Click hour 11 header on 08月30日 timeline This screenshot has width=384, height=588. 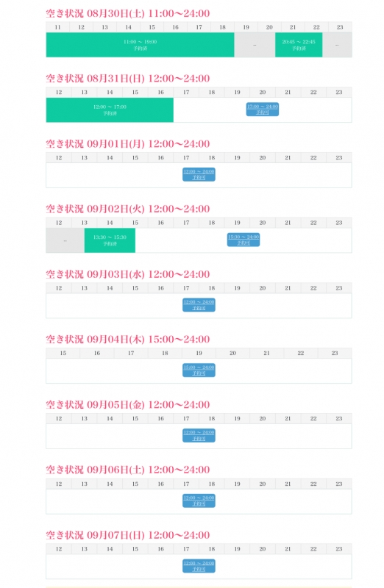(58, 27)
